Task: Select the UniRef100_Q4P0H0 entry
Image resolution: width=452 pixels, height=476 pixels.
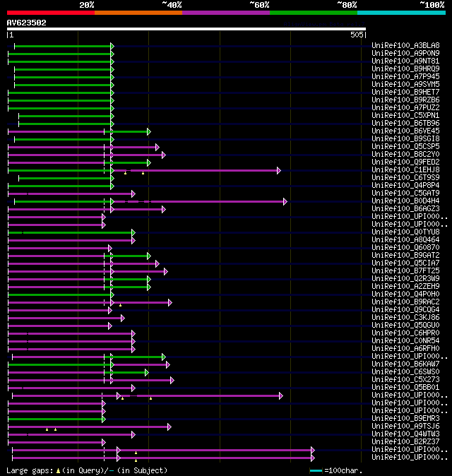Action: tap(405, 294)
